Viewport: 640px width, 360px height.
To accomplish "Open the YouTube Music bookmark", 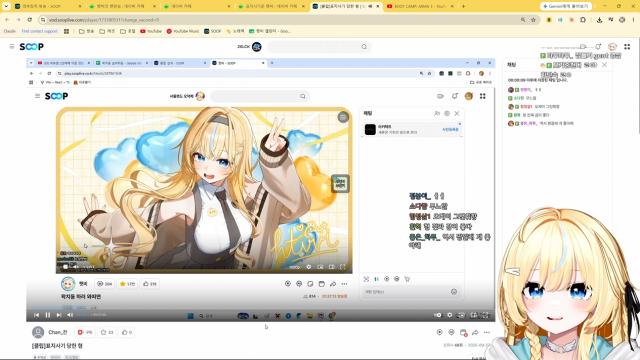I will tap(183, 31).
